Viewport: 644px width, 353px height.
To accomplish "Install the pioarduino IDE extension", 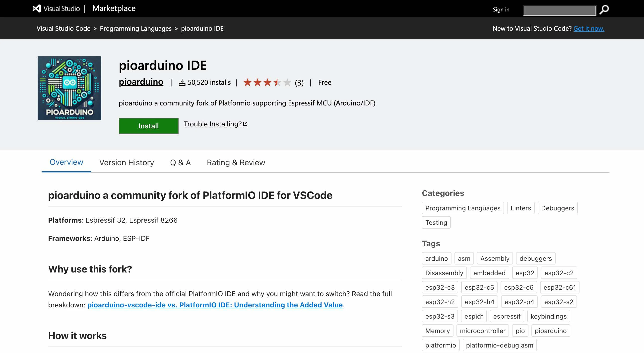I will tap(148, 126).
